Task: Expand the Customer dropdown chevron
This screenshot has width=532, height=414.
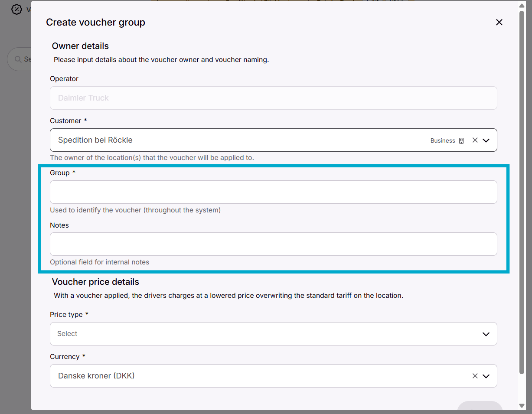Action: (486, 140)
